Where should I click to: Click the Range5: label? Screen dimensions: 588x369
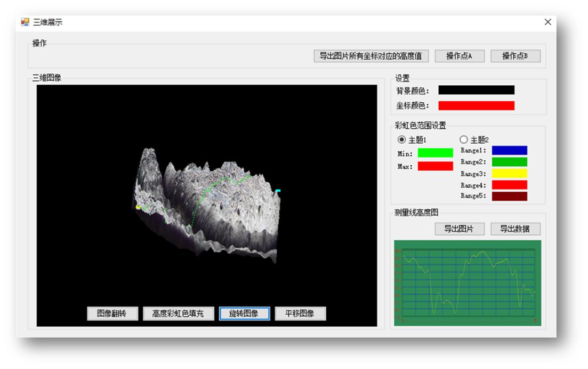(473, 196)
